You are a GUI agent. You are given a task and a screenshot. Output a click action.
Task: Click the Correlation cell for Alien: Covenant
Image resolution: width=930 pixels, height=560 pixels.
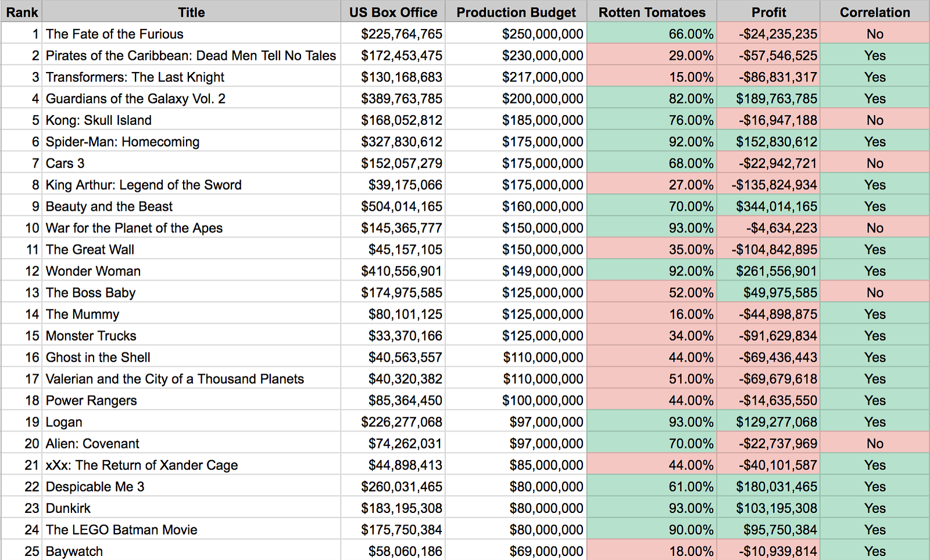pos(875,443)
